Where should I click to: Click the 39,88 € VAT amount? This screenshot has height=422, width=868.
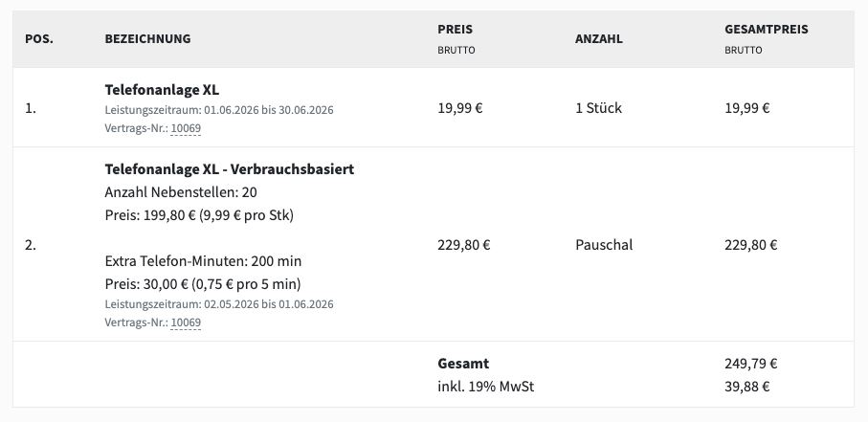pyautogui.click(x=747, y=387)
